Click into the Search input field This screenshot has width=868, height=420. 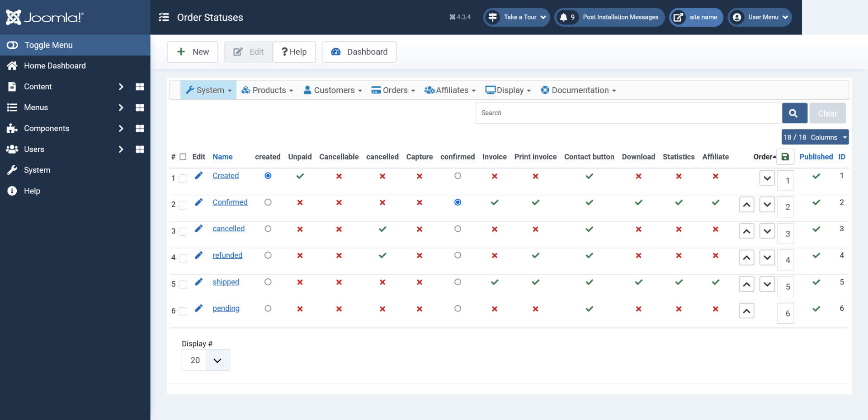(628, 113)
